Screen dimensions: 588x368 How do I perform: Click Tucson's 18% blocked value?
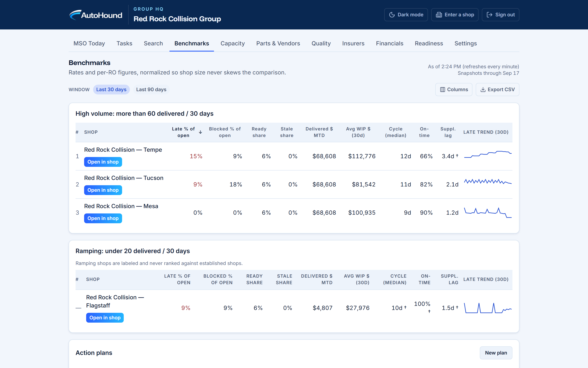click(x=236, y=184)
